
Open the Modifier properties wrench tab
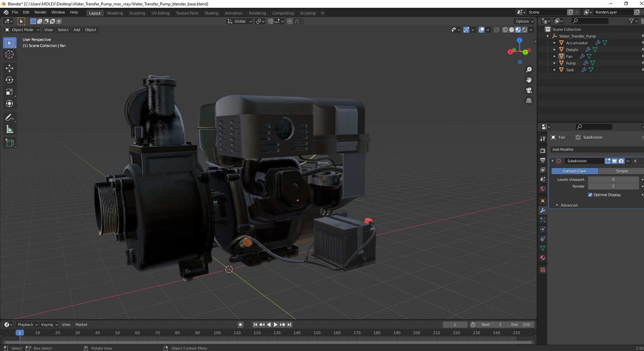pyautogui.click(x=543, y=210)
